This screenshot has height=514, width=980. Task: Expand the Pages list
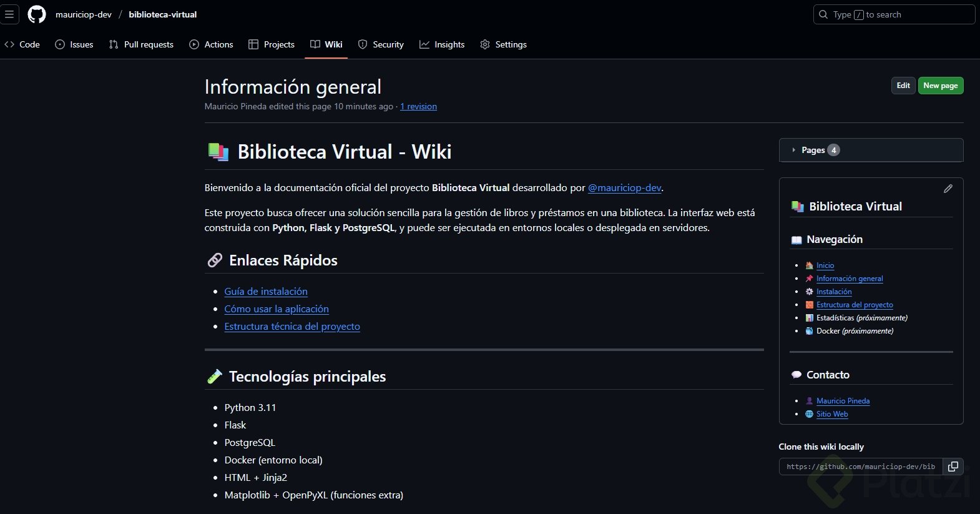pyautogui.click(x=871, y=150)
